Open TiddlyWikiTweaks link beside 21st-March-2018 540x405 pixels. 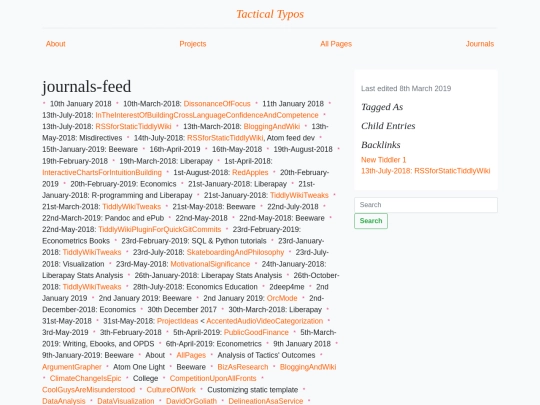(x=132, y=207)
